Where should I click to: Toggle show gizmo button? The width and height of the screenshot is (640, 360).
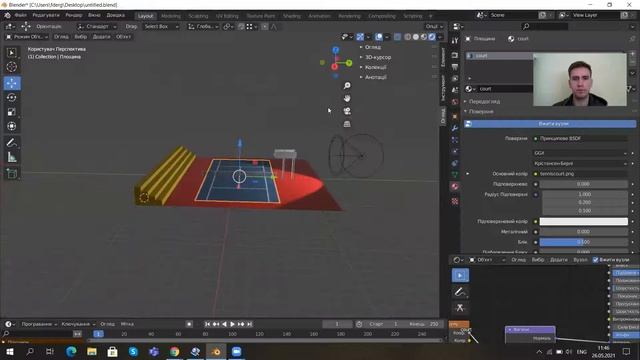(x=360, y=37)
